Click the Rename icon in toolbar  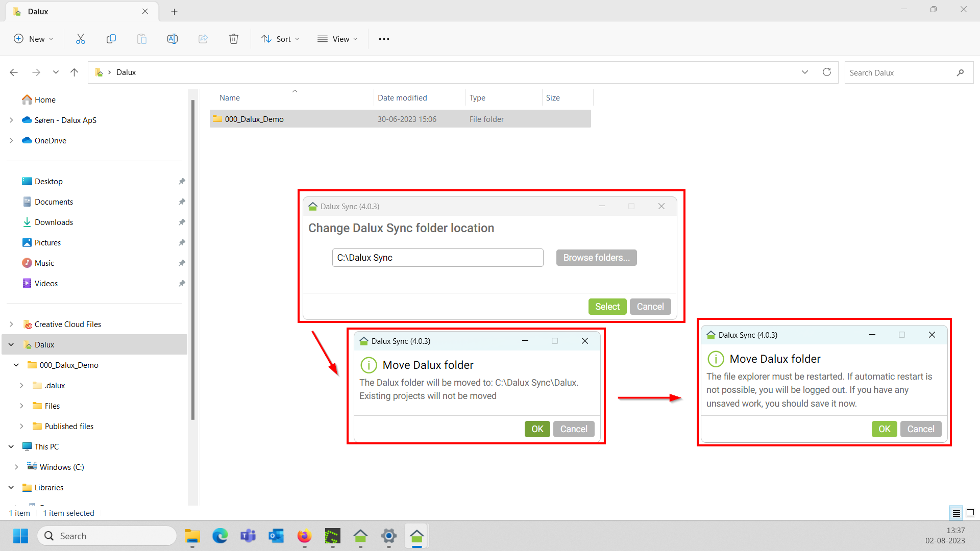173,39
